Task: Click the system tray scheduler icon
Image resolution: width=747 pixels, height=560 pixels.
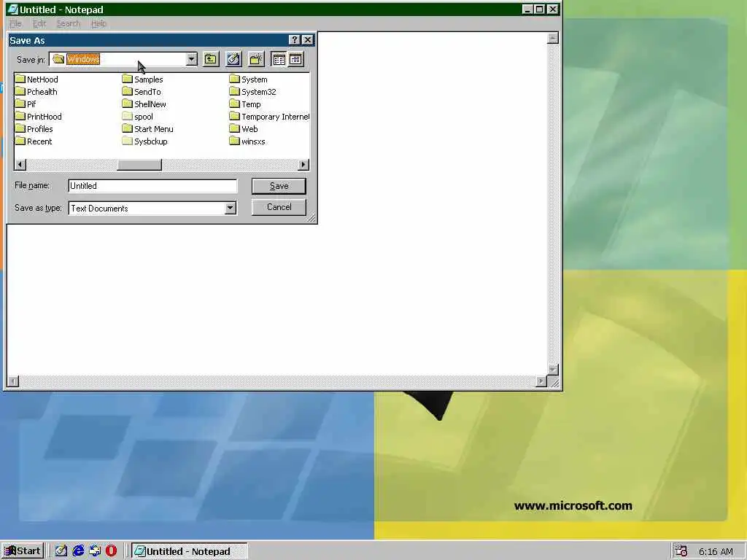Action: pos(681,551)
